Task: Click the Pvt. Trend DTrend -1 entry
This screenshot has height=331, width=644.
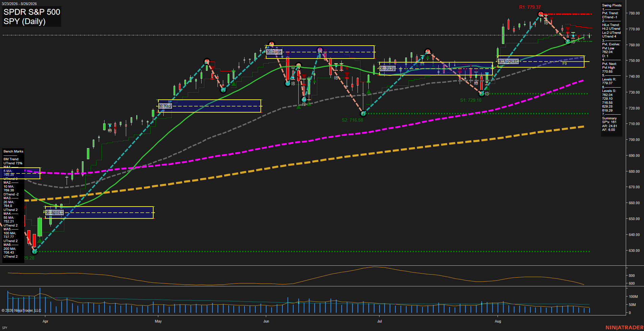Action: point(610,15)
